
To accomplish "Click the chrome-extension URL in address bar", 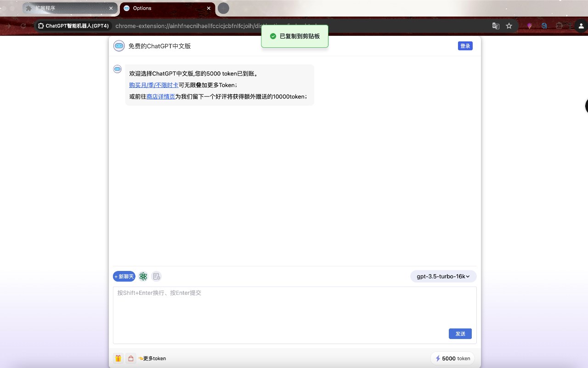I will pos(216,26).
